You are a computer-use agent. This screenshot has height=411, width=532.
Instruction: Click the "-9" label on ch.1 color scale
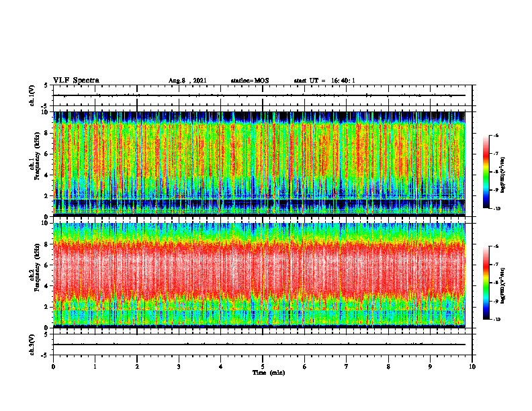[x=496, y=190]
